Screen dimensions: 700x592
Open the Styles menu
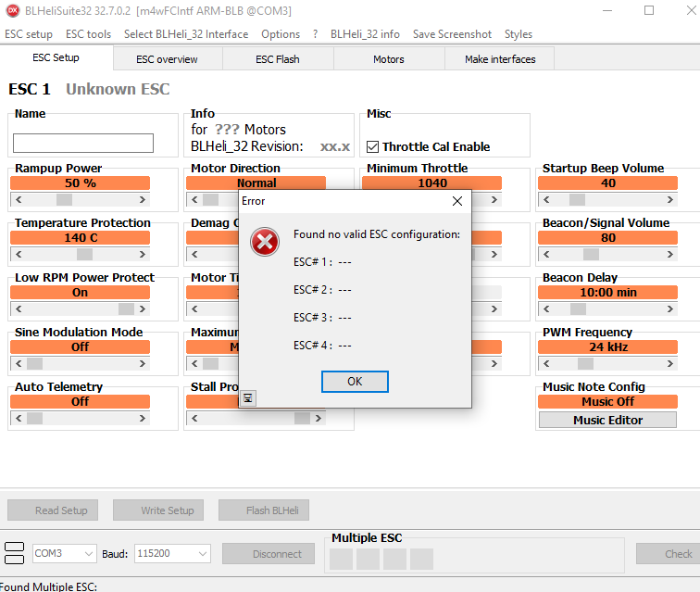click(x=519, y=34)
